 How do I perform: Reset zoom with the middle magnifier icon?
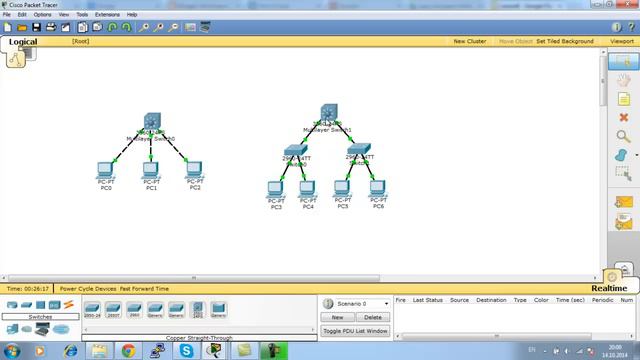[x=158, y=27]
